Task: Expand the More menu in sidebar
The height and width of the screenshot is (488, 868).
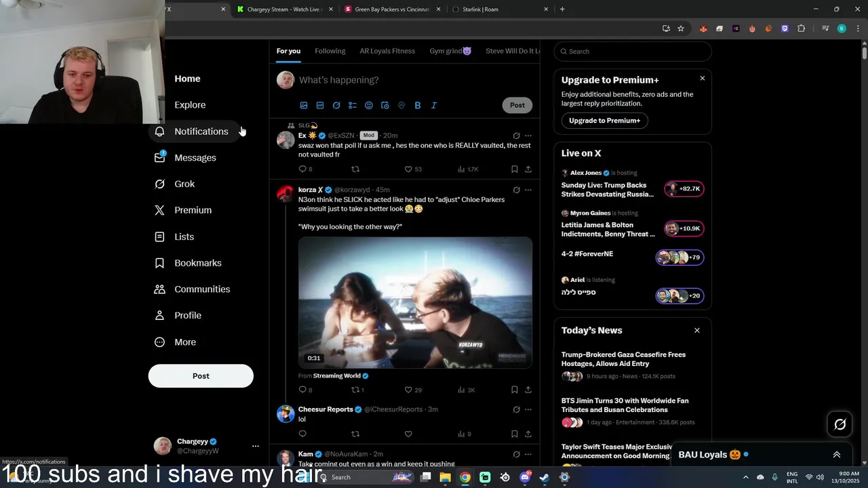Action: point(176,342)
